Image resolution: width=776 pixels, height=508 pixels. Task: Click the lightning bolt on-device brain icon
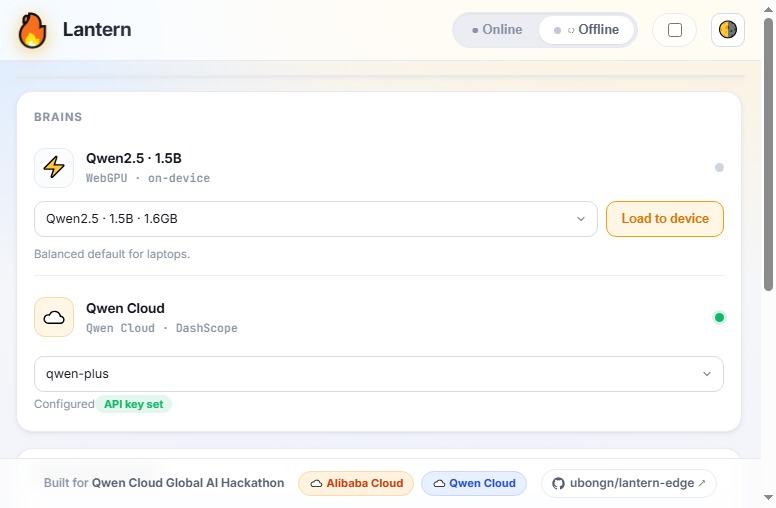point(54,167)
